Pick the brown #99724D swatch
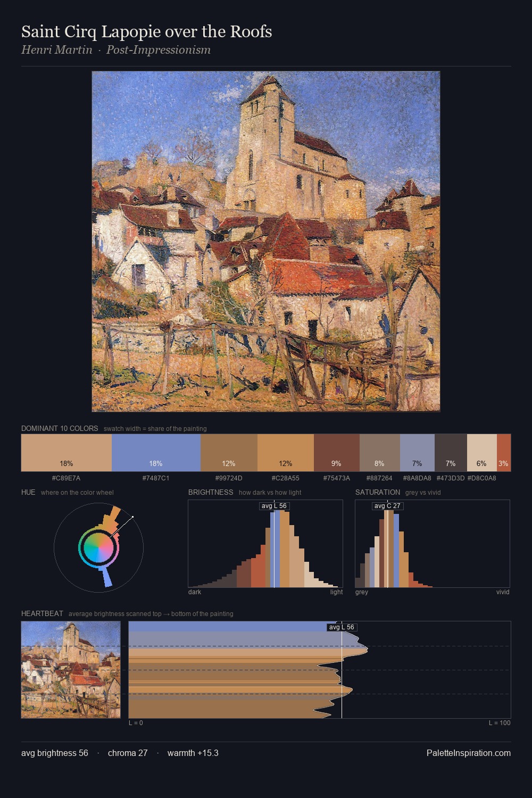 [229, 453]
